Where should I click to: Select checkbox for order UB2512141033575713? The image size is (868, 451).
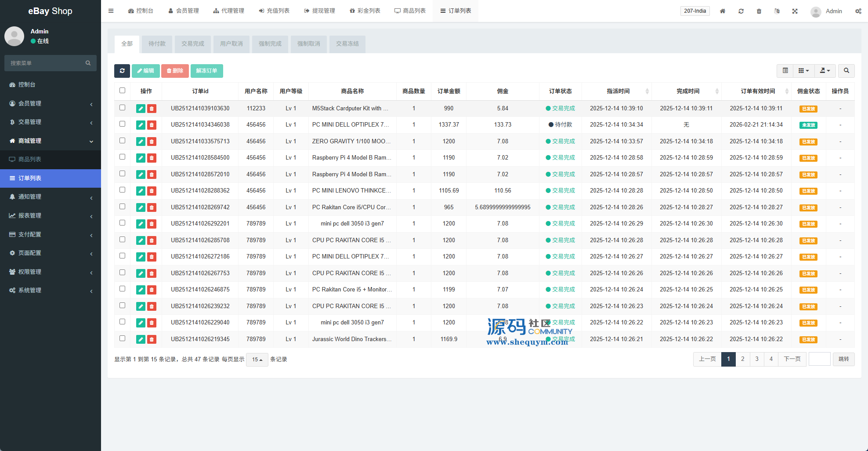tap(123, 141)
